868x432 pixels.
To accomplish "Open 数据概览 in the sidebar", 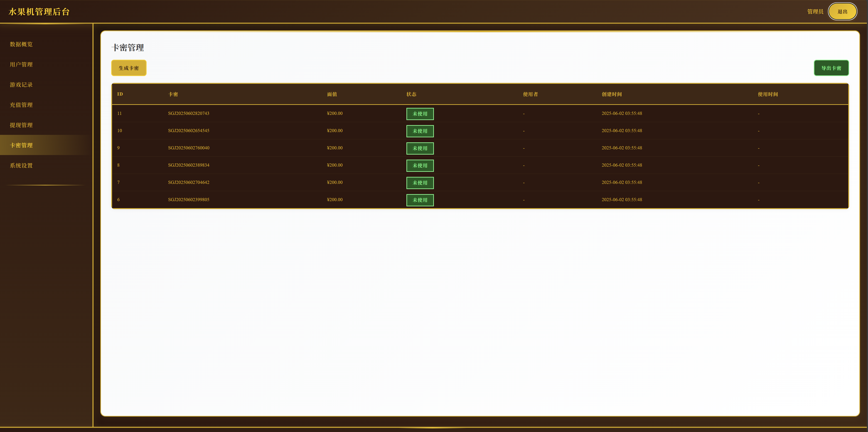I will click(21, 44).
